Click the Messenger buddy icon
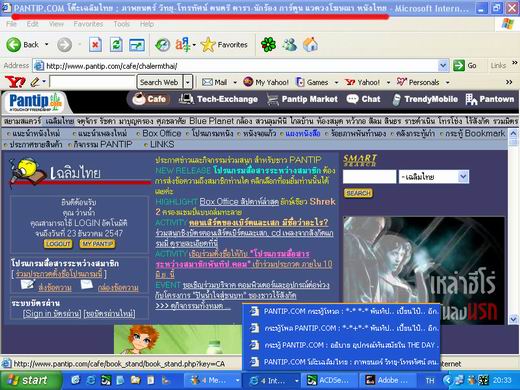This screenshot has width=520, height=390. pyautogui.click(x=289, y=44)
